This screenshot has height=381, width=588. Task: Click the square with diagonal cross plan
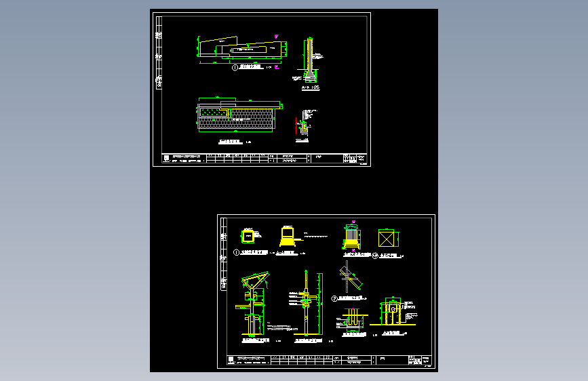(x=387, y=239)
